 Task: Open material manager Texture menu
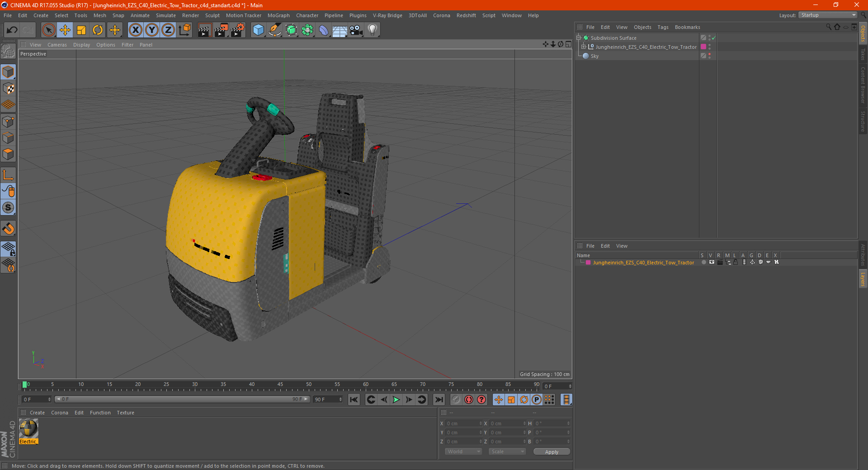(x=125, y=413)
